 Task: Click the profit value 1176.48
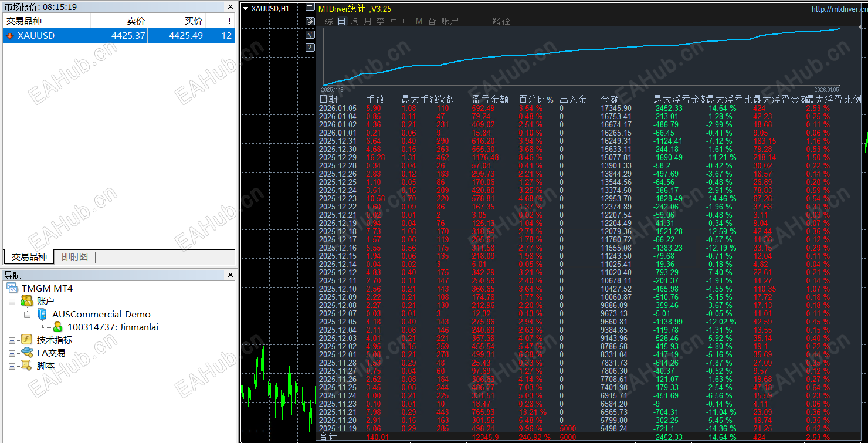tap(485, 158)
